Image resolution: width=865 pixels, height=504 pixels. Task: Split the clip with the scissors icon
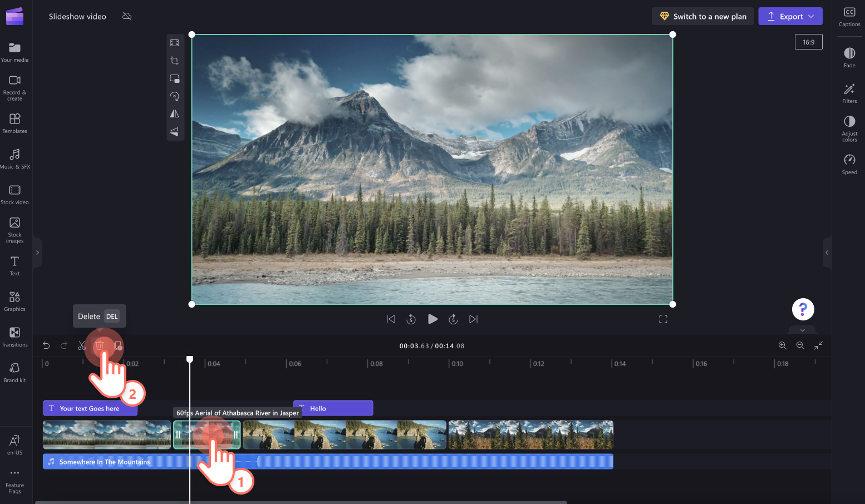click(82, 345)
